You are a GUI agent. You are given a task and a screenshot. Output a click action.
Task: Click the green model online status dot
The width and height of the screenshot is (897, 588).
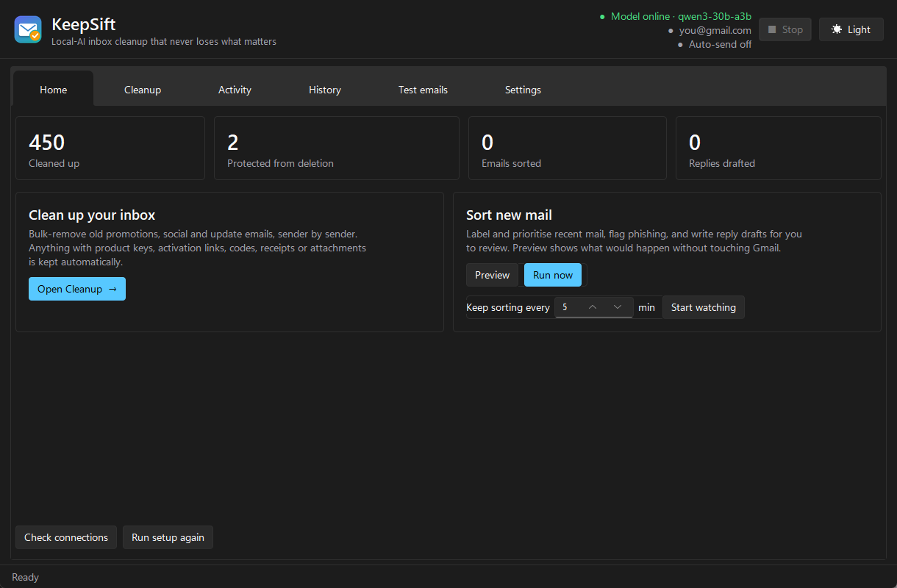(602, 16)
